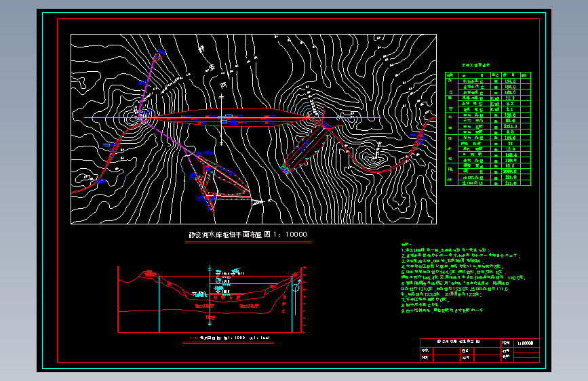Viewport: 588px width, 381px height.
Task: Click note line 1 in the green notes
Action: (x=445, y=250)
